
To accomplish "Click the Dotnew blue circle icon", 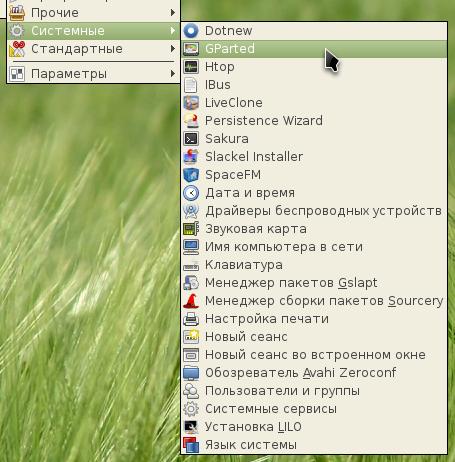I will pos(191,31).
